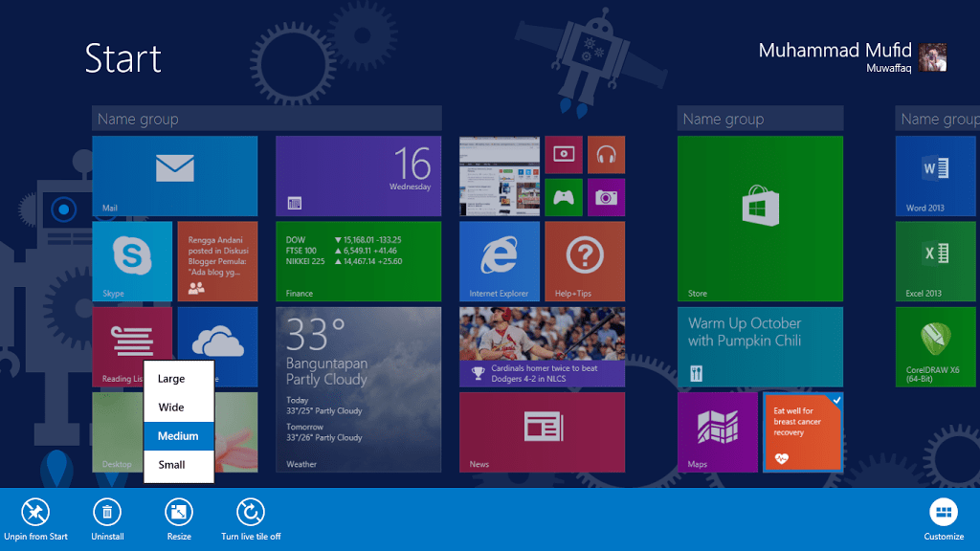Choose Medium tile size
Screen dimensions: 980x551
click(x=179, y=436)
